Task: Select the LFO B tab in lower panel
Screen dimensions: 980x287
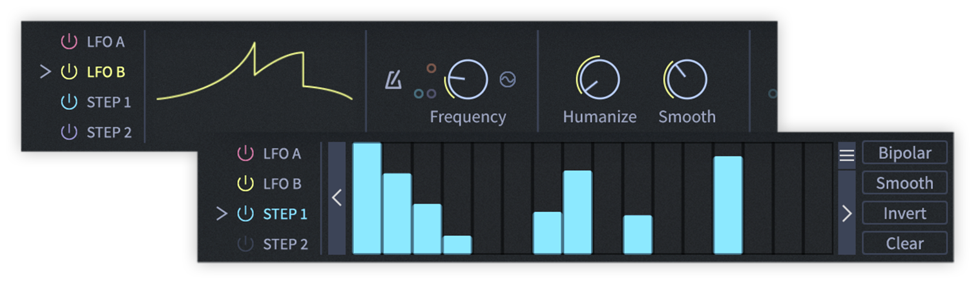Action: pyautogui.click(x=282, y=184)
